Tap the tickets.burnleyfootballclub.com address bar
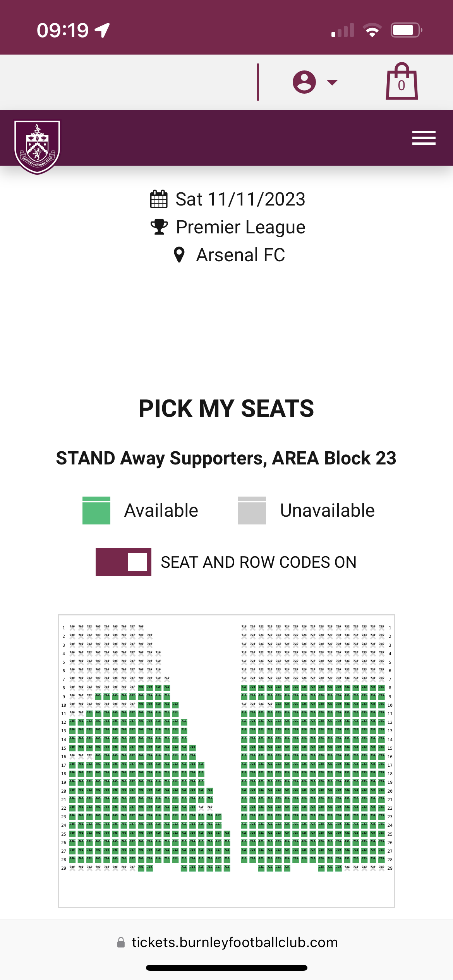 pos(234,942)
